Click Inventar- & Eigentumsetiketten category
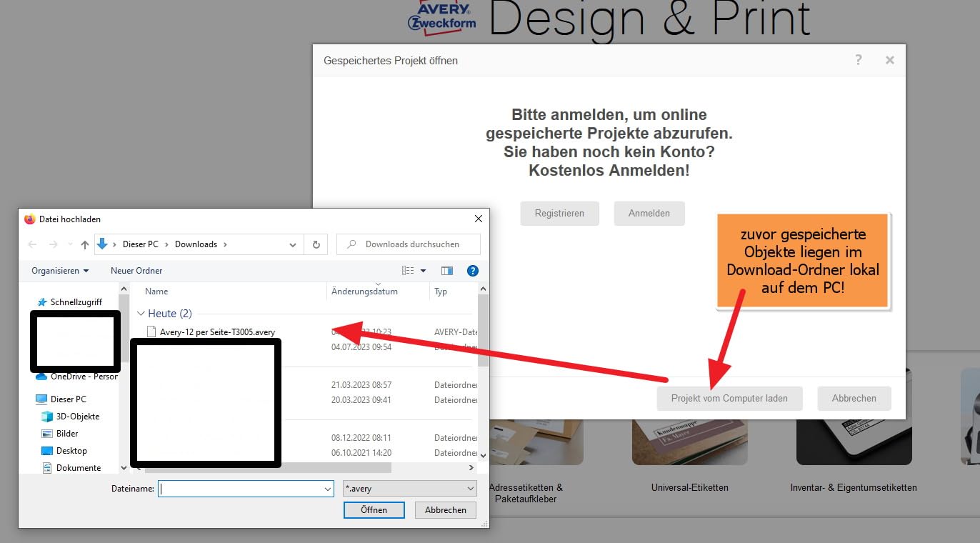Image resolution: width=980 pixels, height=543 pixels. tap(854, 487)
